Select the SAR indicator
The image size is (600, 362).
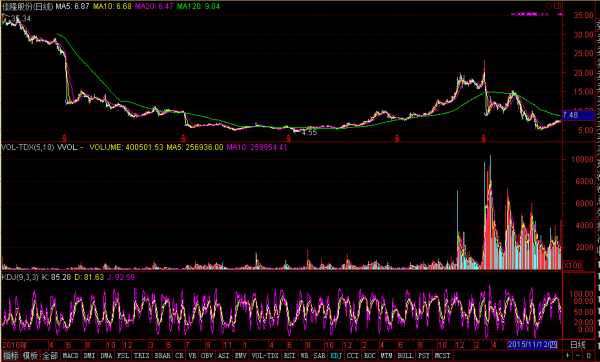319,356
